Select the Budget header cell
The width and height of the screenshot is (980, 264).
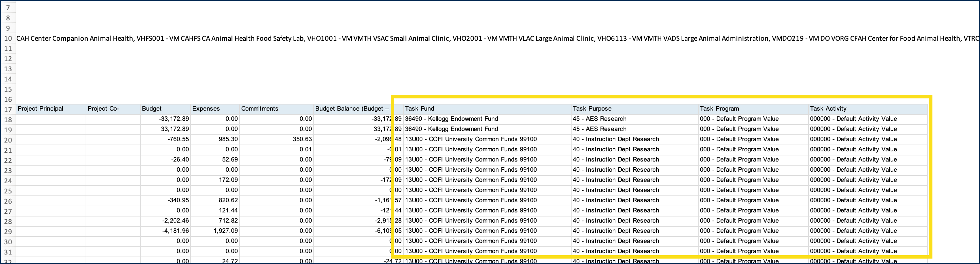[165, 109]
